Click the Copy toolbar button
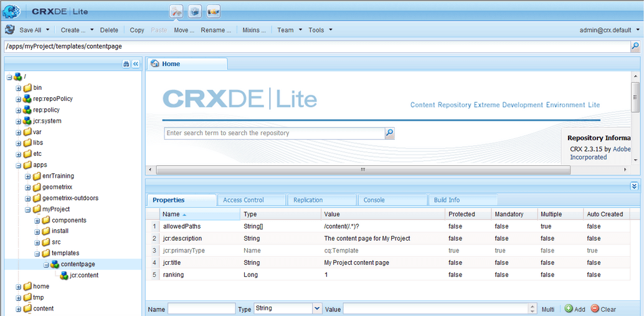The height and width of the screenshot is (316, 644). 137,30
